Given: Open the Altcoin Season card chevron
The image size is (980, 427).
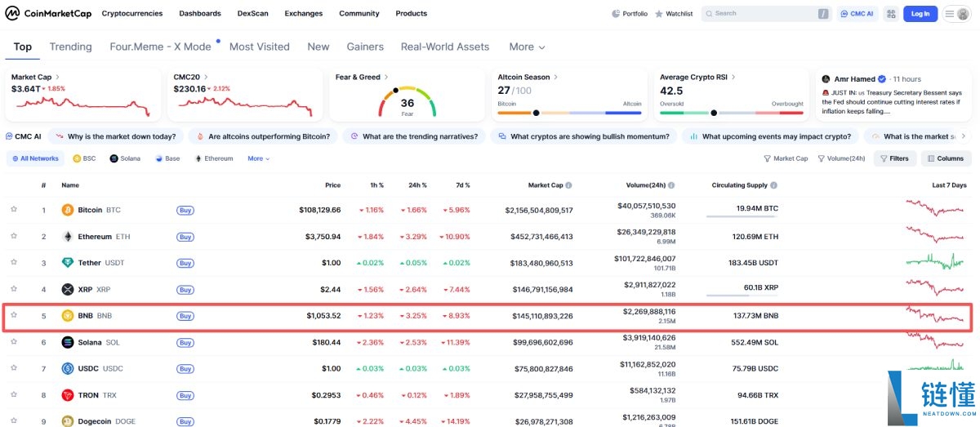Looking at the screenshot, I should [x=556, y=77].
